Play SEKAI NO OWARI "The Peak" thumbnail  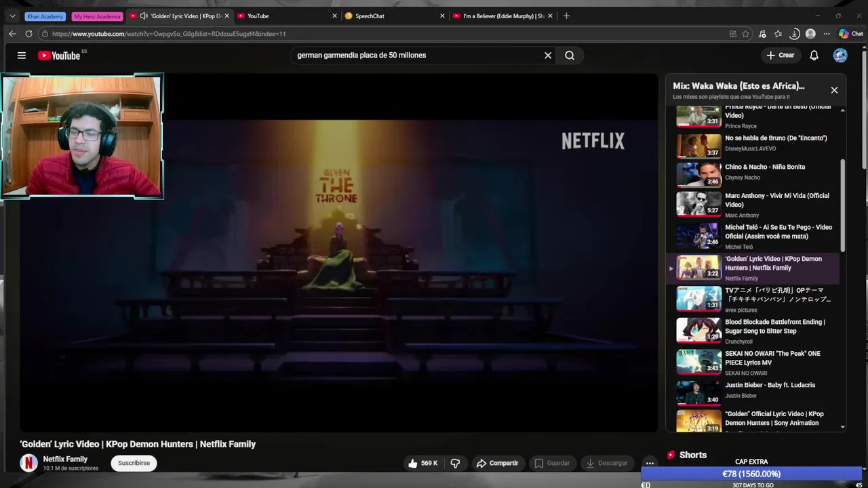(x=698, y=362)
